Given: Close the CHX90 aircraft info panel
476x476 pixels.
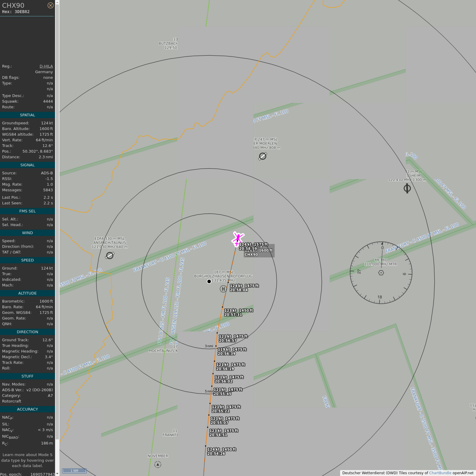Looking at the screenshot, I should click(50, 5).
